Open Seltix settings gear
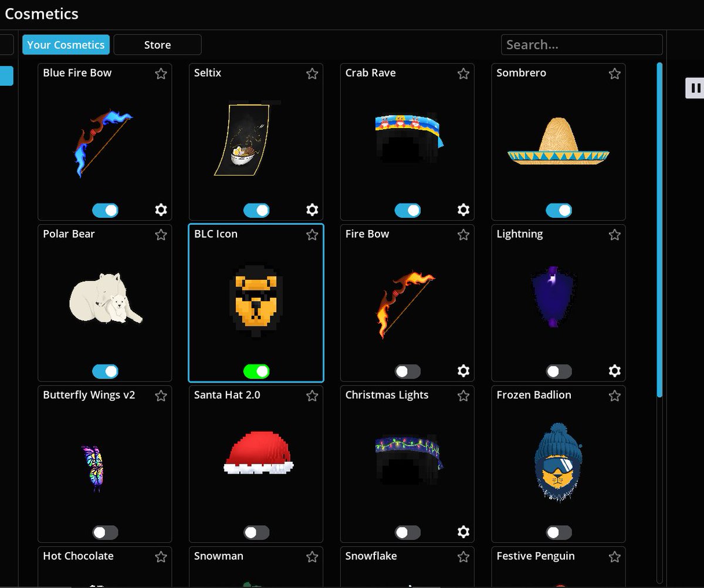Viewport: 704px width, 588px height. coord(312,209)
